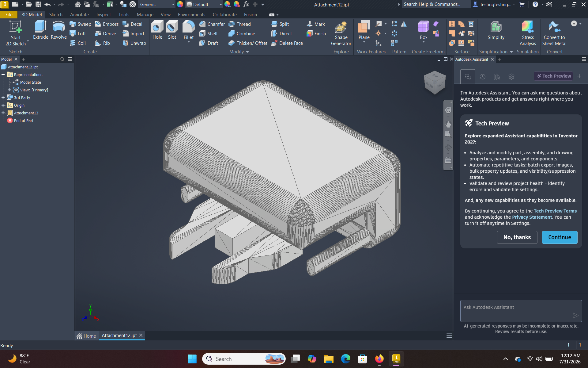Switch to the Annotate tab
This screenshot has height=368, width=588.
[x=79, y=14]
